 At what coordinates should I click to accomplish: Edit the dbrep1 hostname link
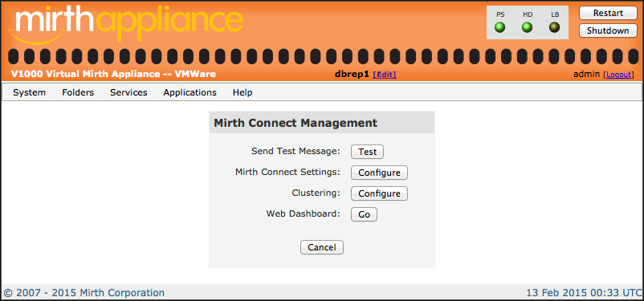(385, 75)
